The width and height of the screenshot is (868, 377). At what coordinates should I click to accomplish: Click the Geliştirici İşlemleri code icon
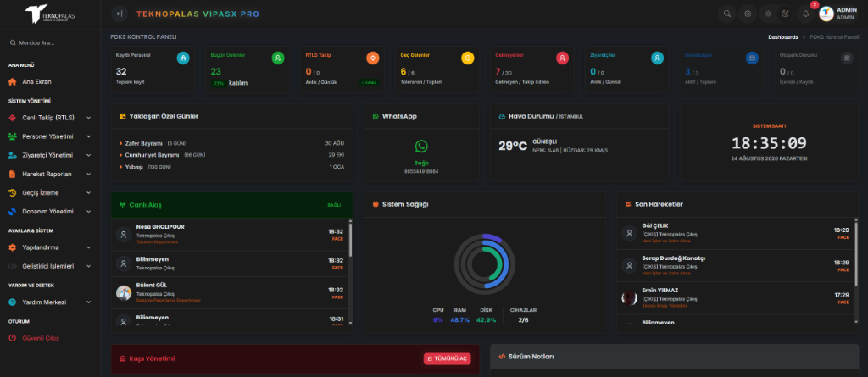click(x=12, y=266)
